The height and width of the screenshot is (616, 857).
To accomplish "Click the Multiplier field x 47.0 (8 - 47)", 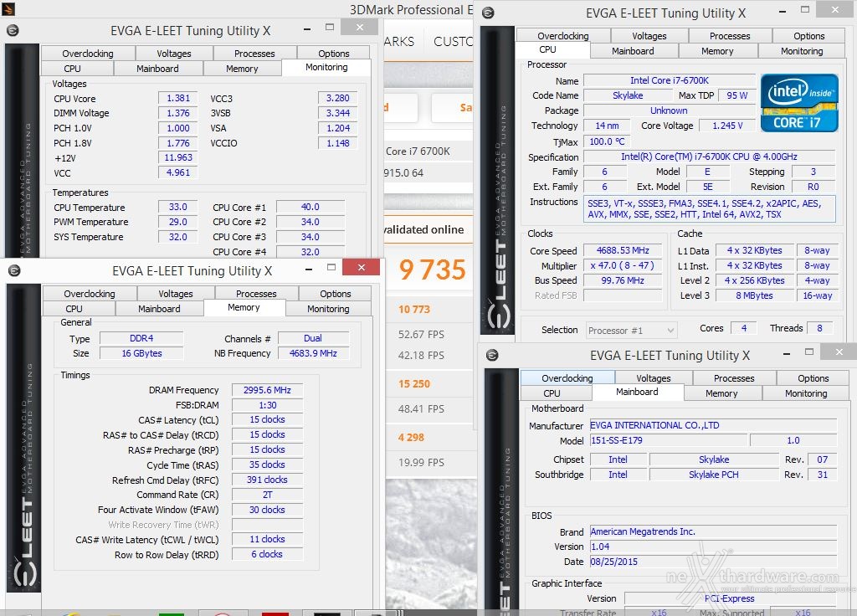I will click(x=623, y=265).
